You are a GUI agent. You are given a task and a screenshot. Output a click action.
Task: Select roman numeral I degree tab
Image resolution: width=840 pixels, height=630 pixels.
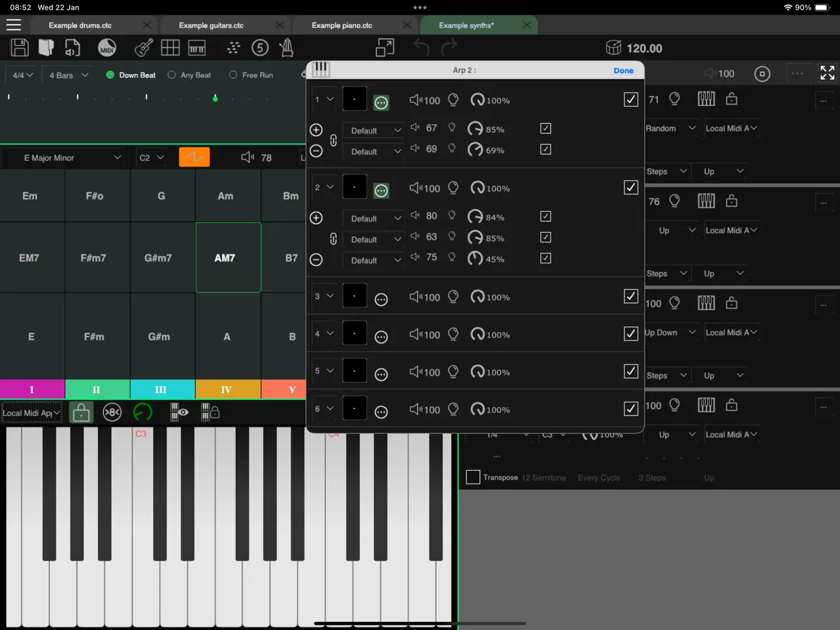pos(32,390)
